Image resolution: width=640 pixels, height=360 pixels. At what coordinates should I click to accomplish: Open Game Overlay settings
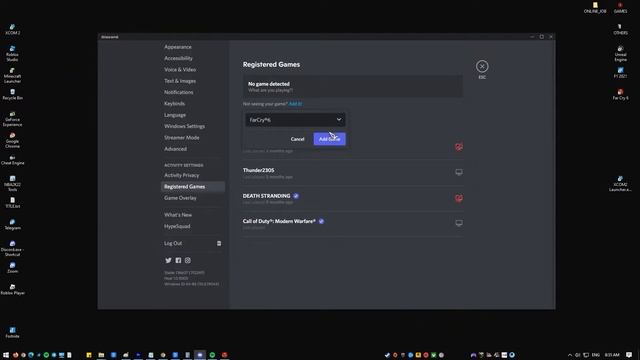(x=180, y=198)
